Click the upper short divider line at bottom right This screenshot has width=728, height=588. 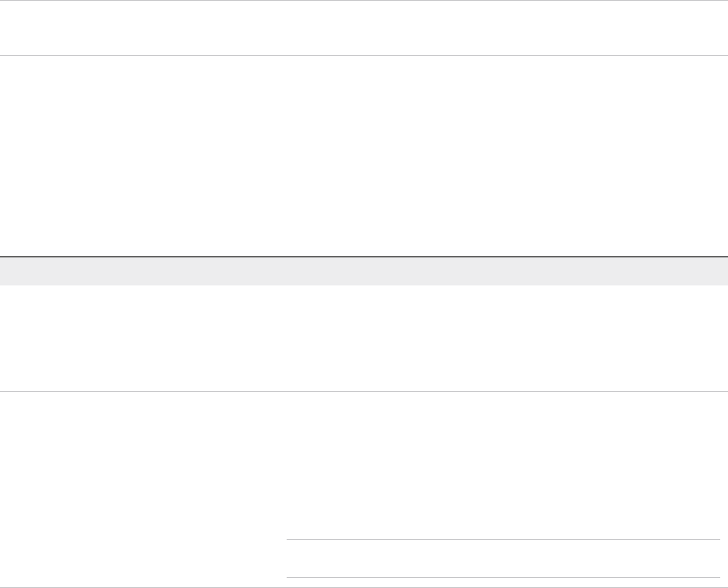502,539
